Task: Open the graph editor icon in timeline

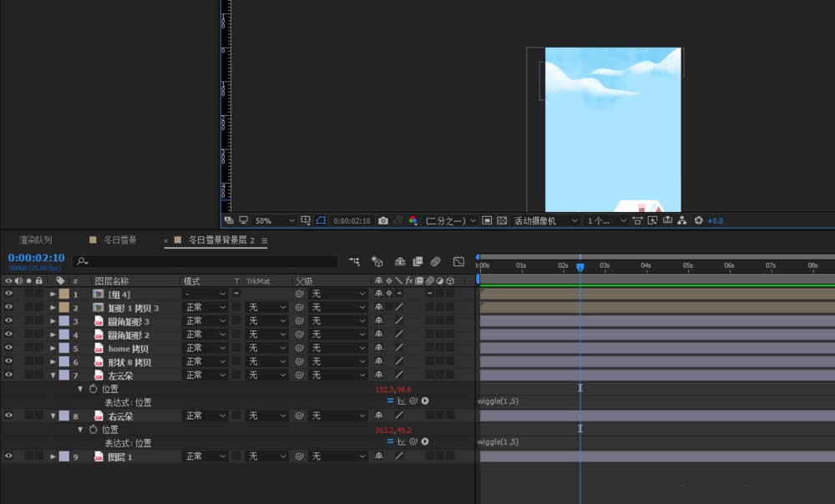Action: pos(458,261)
